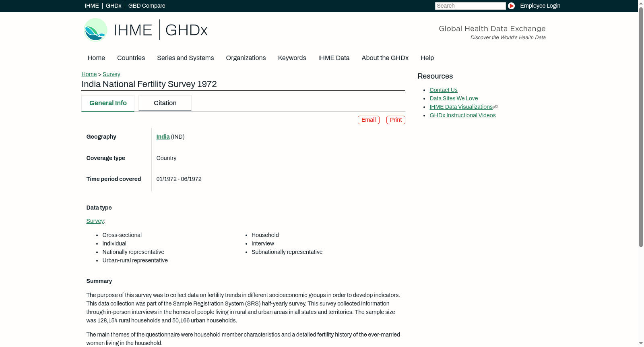The height and width of the screenshot is (347, 644).
Task: Go to Home in main navigation
Action: [x=96, y=58]
